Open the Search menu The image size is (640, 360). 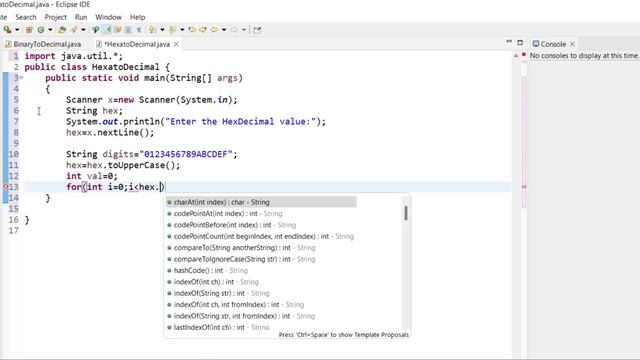(26, 17)
